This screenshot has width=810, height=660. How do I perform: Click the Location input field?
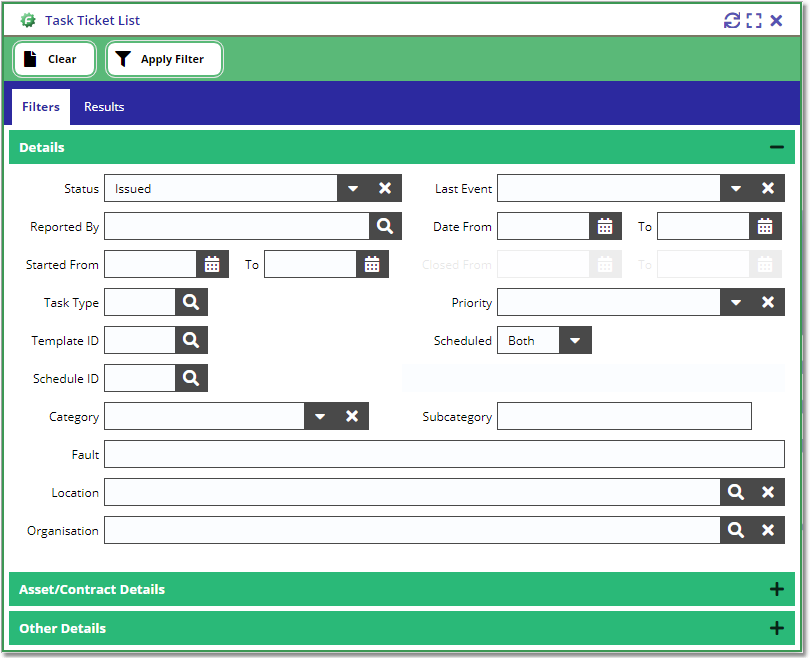412,492
